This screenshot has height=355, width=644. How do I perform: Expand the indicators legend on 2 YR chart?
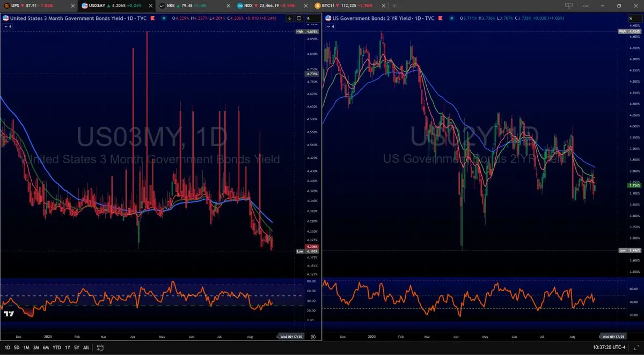point(331,26)
